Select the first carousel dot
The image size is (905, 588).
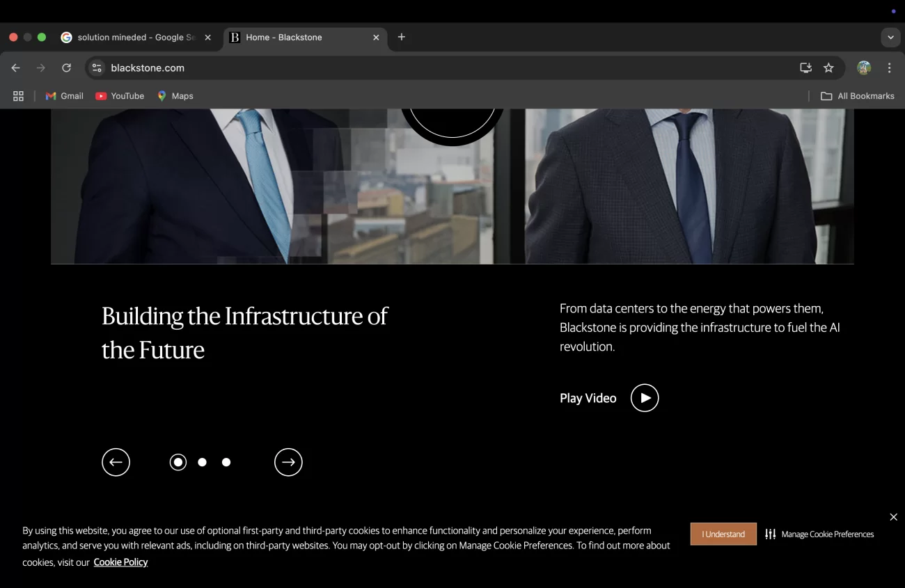(x=178, y=462)
